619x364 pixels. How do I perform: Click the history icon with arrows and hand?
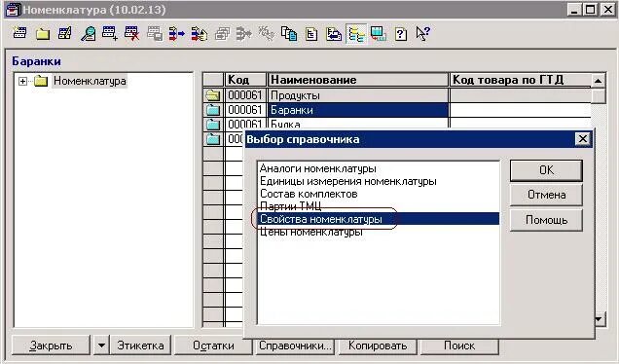click(200, 33)
